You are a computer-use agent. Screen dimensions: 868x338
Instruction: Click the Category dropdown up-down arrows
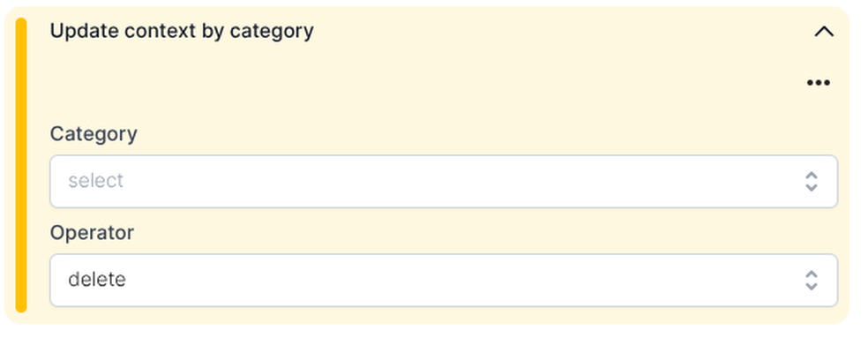(811, 181)
